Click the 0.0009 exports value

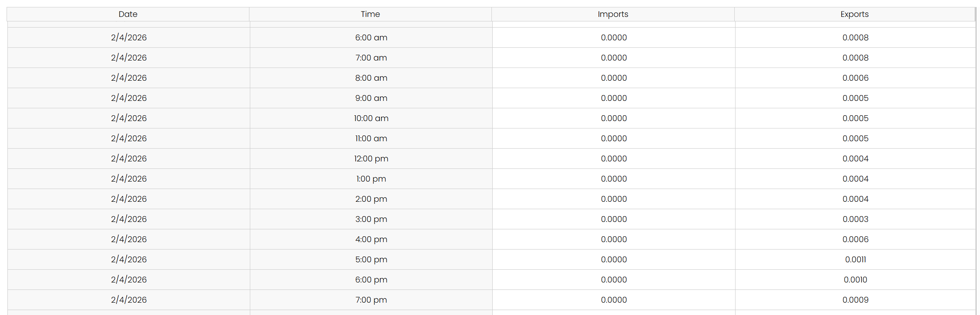[x=855, y=300]
